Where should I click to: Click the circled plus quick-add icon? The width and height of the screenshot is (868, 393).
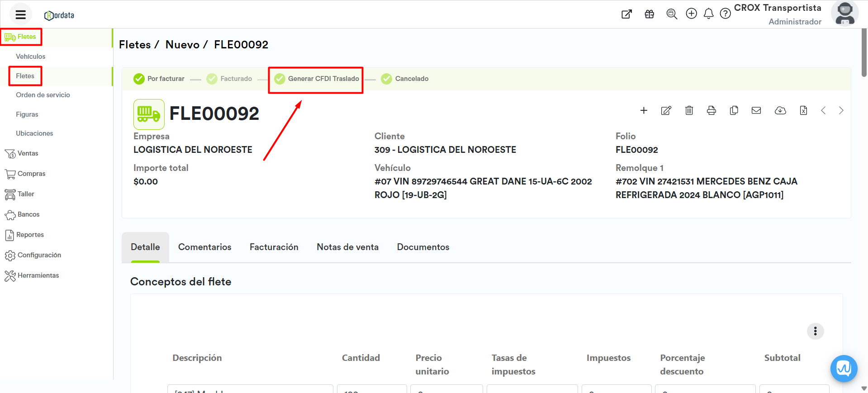point(691,14)
